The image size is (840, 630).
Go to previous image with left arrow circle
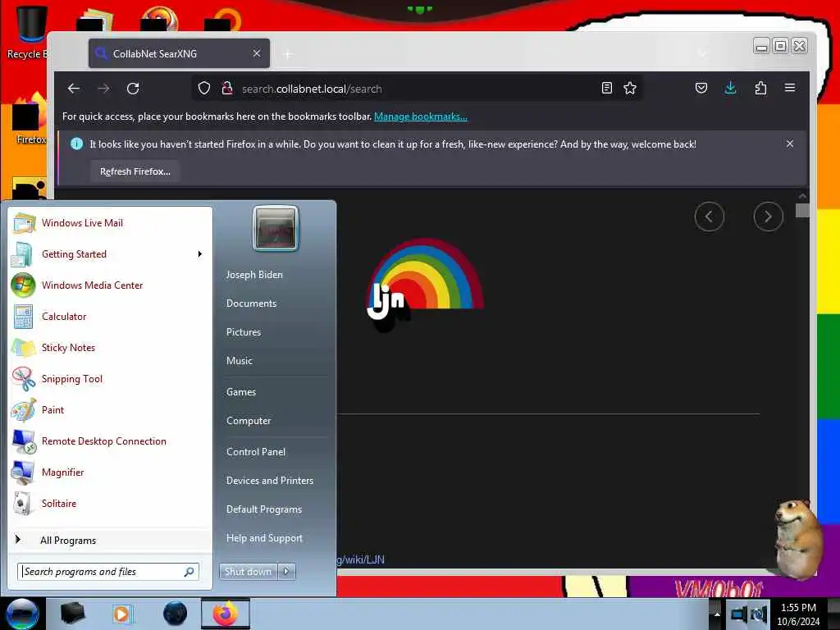(710, 217)
